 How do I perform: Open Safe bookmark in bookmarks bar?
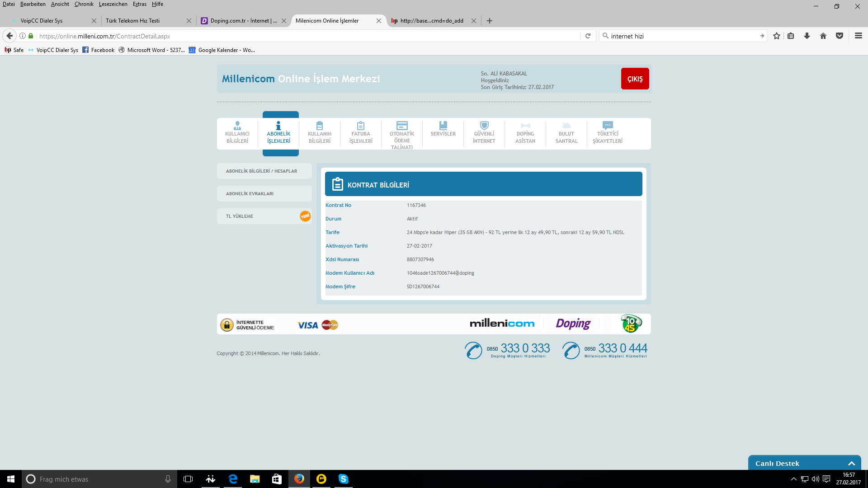pos(14,50)
